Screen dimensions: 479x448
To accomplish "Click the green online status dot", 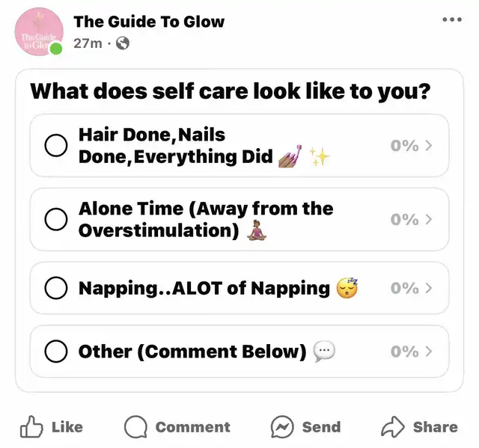I will point(56,49).
